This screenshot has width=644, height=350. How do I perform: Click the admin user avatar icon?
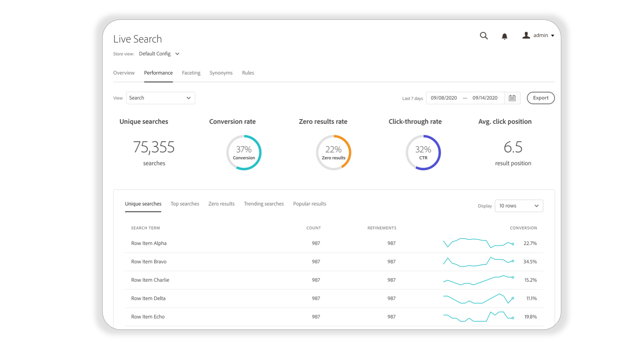click(x=526, y=35)
